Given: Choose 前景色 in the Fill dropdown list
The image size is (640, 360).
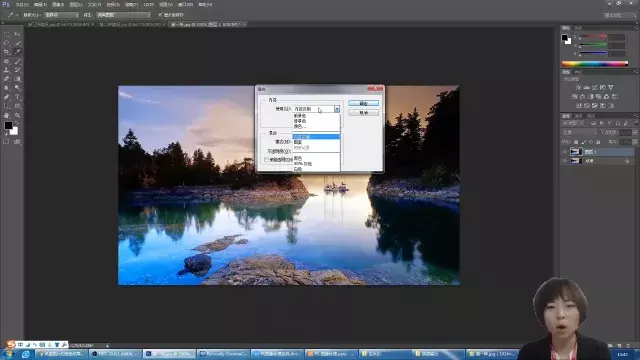Looking at the screenshot, I should (300, 116).
